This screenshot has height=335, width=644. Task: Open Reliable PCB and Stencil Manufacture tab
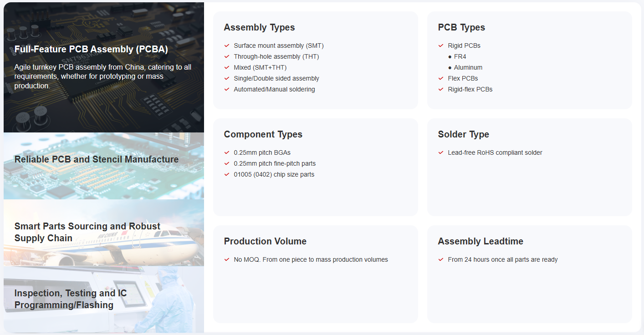(97, 159)
